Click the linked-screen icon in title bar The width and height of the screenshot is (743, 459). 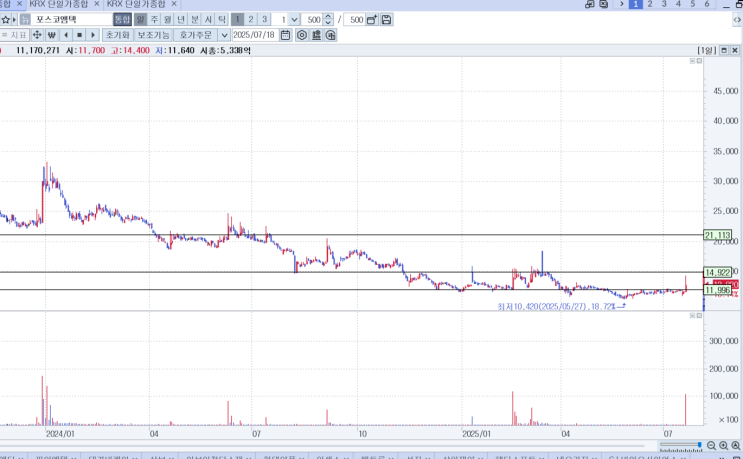[x=589, y=4]
